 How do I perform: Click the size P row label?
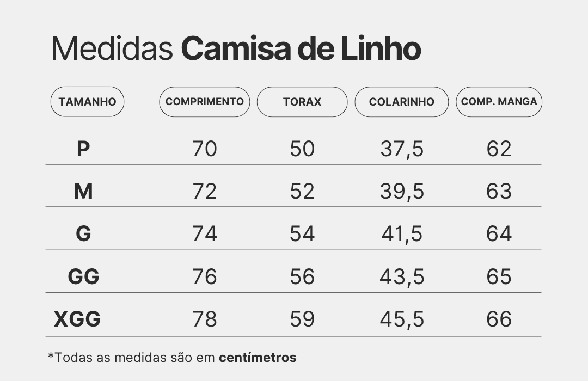pos(83,149)
